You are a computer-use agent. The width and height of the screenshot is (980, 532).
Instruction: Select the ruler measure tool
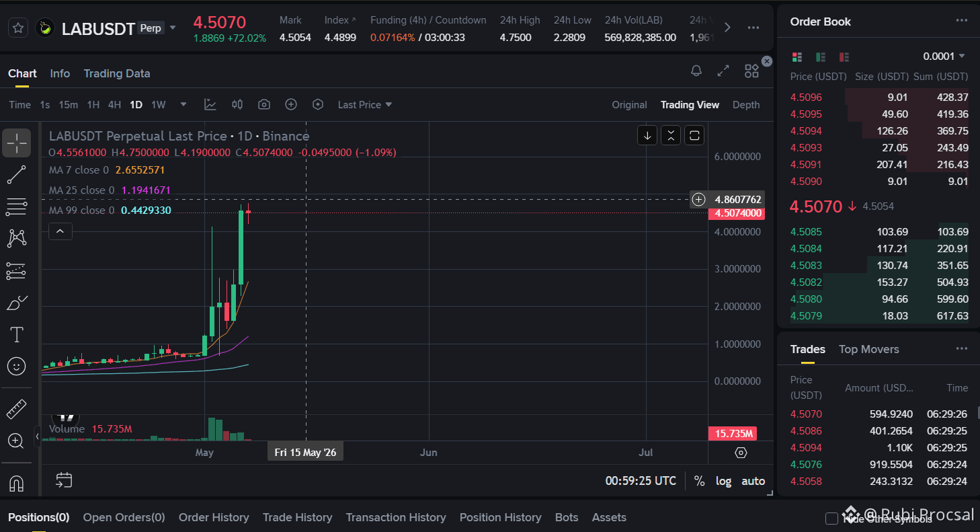tap(16, 408)
